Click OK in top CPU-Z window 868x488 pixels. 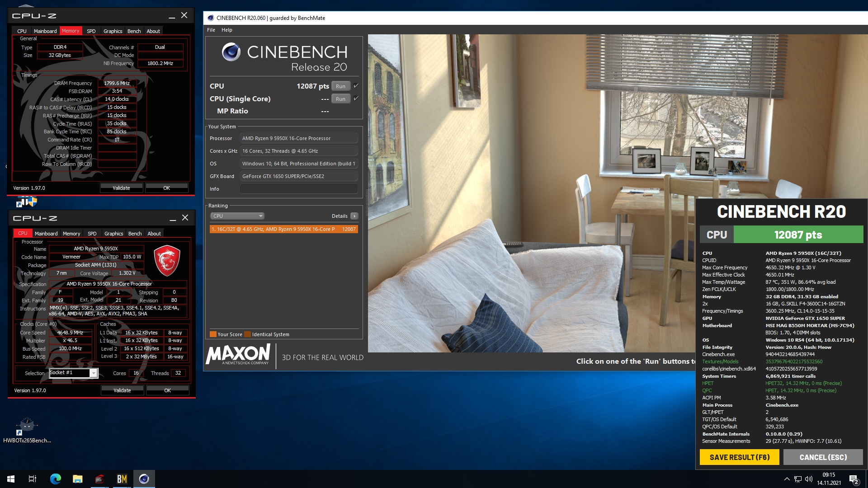coord(166,188)
